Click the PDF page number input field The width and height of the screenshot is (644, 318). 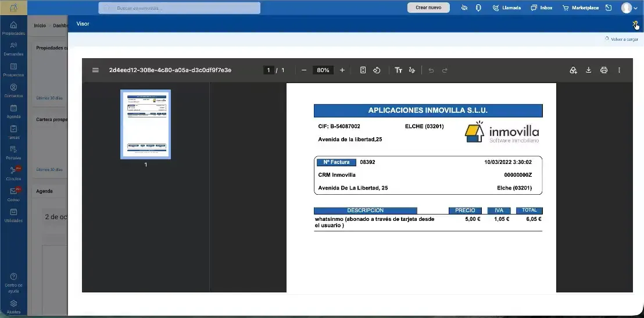tap(269, 70)
